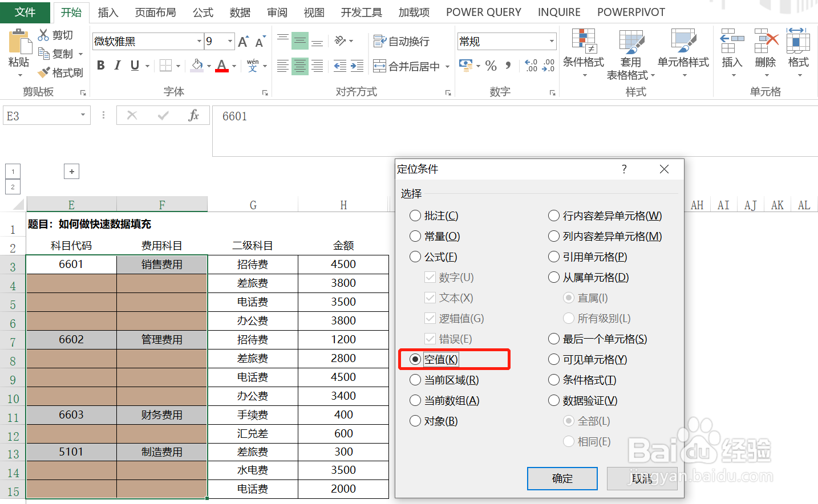The image size is (818, 504).
Task: Select 最后一个单元格(S) radio option
Action: (x=598, y=339)
